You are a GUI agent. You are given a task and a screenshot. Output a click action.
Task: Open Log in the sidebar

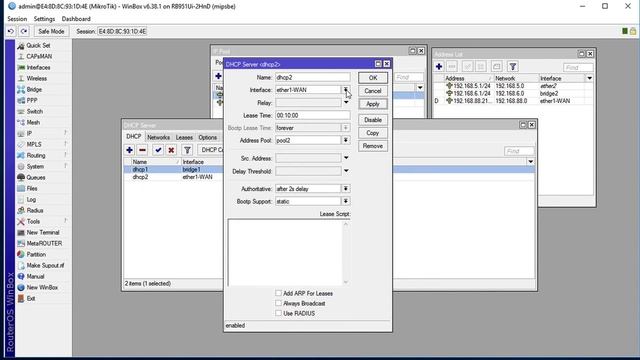(31, 200)
